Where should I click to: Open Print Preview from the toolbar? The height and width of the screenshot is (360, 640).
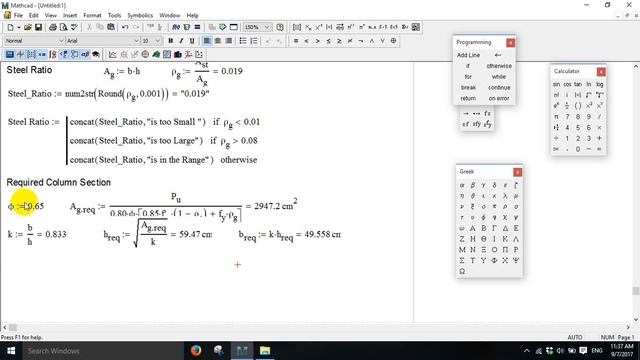tap(63, 27)
